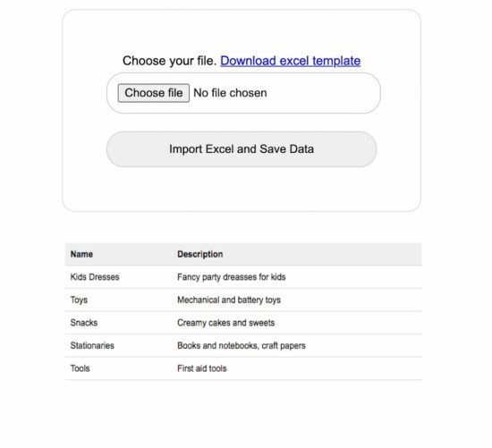Viewport: 492px width, 448px height.
Task: Click Creamy cakes and sweets description
Action: tap(226, 323)
